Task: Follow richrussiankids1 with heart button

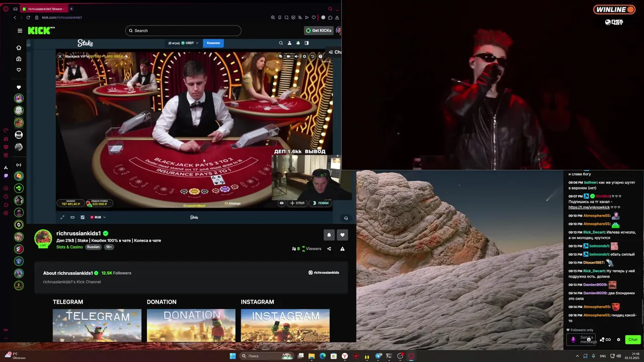Action: [343, 235]
